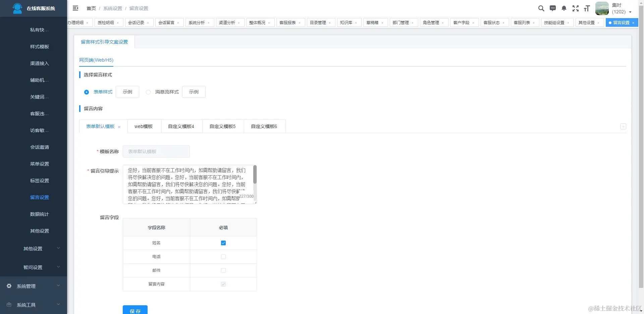Click the user avatar picture
644x314 pixels.
pyautogui.click(x=602, y=8)
